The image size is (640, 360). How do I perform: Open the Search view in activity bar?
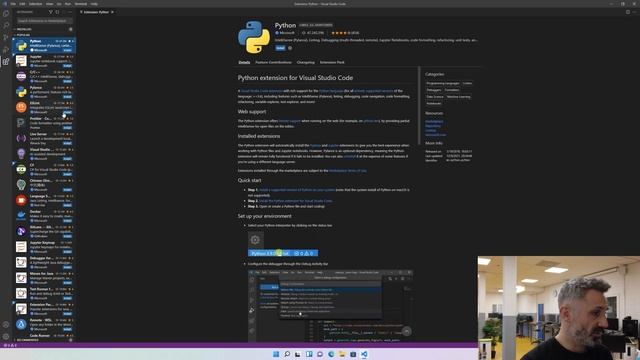pos(6,25)
